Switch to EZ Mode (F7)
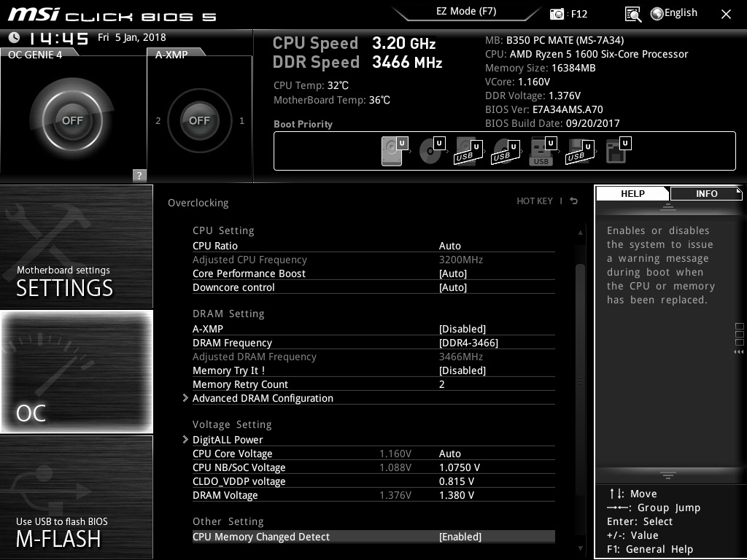This screenshot has height=560, width=747. click(x=466, y=12)
